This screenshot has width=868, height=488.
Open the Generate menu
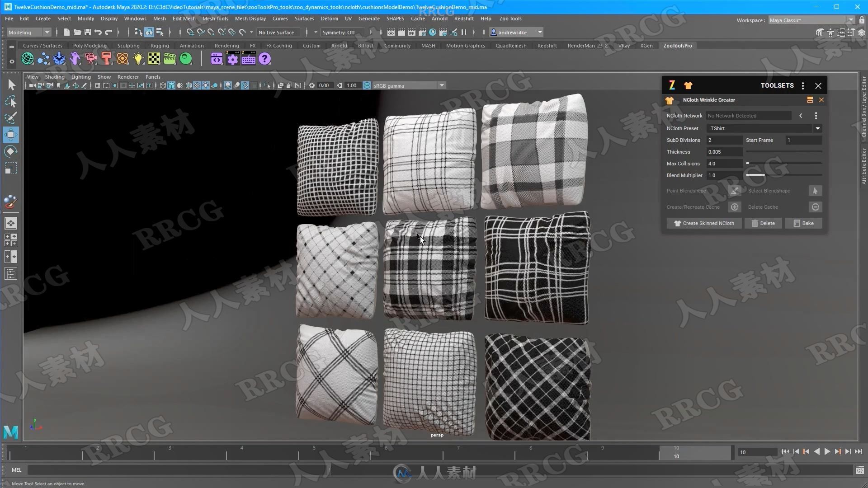click(368, 19)
